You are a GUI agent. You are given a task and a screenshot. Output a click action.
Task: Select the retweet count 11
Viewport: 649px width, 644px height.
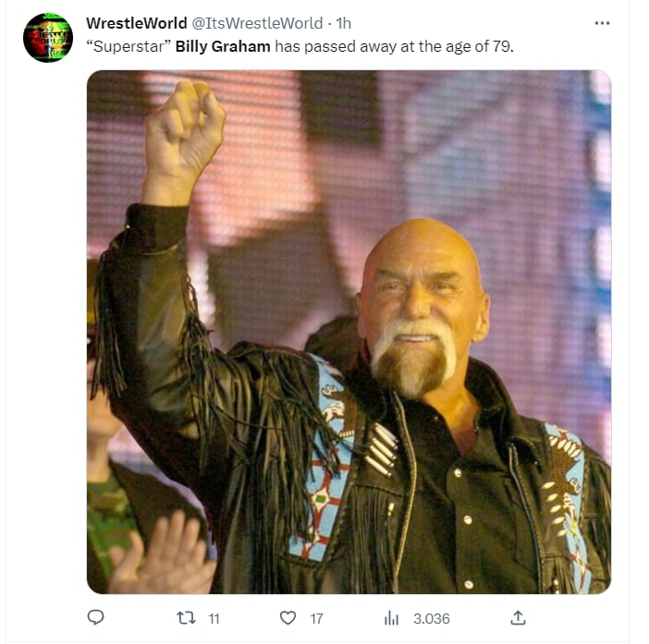point(214,619)
